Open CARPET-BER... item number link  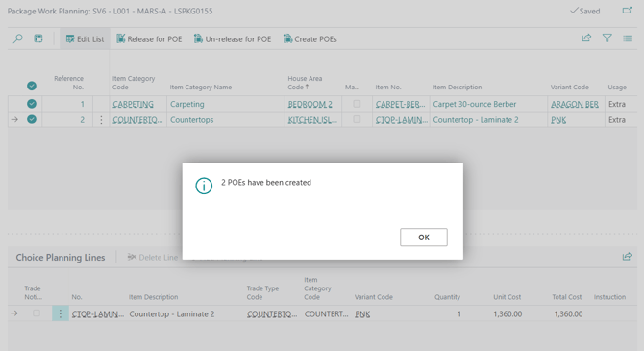coord(401,104)
